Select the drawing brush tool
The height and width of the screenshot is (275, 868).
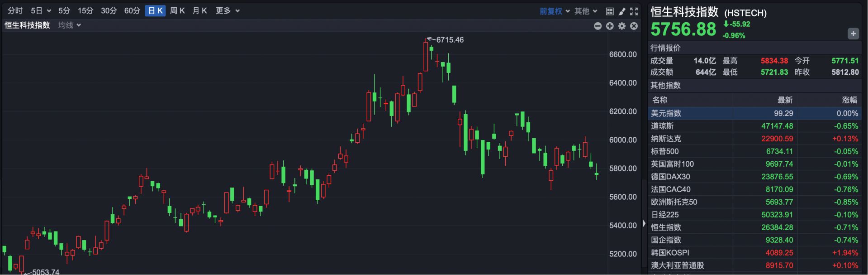tap(622, 11)
